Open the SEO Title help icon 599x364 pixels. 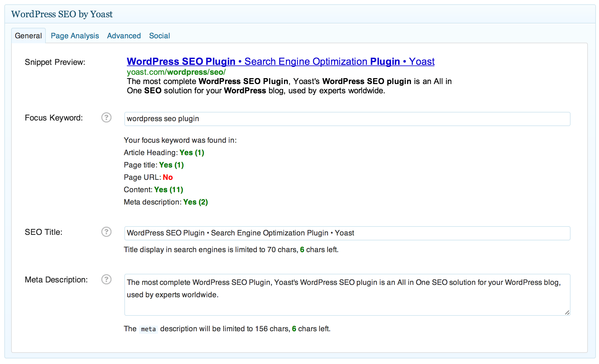(x=106, y=232)
